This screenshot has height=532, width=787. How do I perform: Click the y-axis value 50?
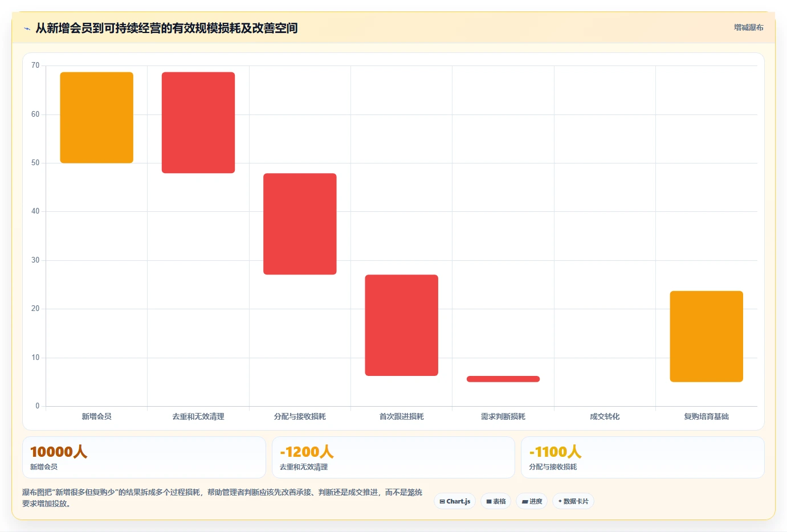[35, 163]
